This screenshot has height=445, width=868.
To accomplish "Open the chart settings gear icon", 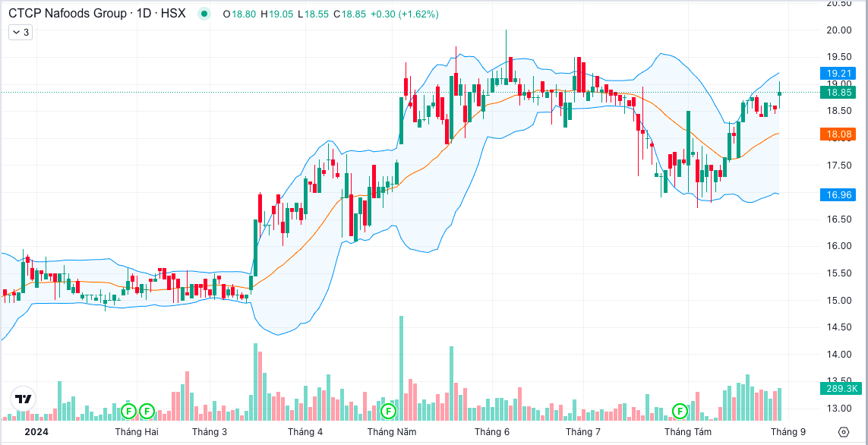I will (x=844, y=432).
